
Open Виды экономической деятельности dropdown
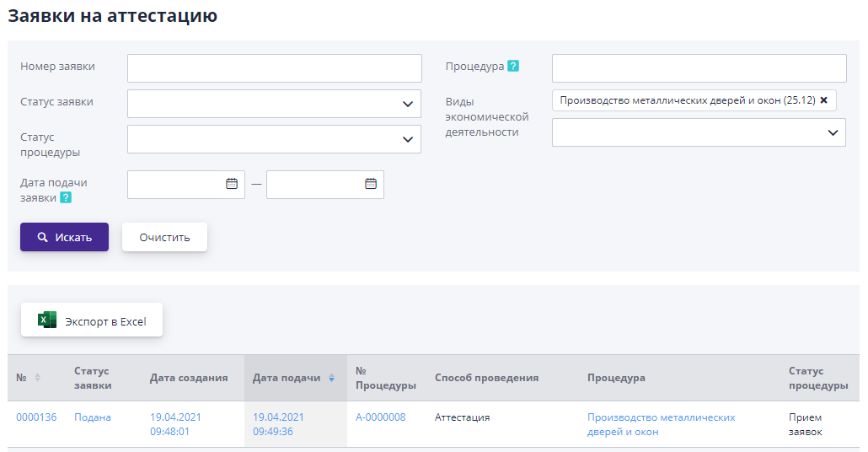click(833, 132)
